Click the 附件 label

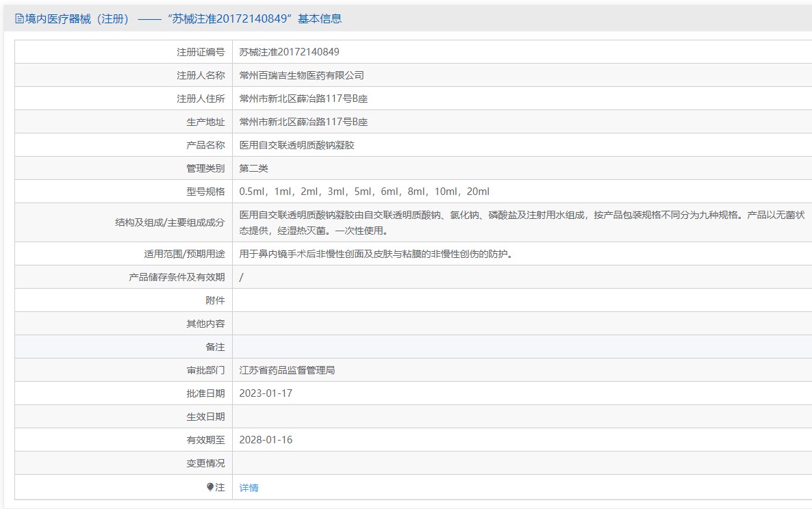(x=215, y=300)
